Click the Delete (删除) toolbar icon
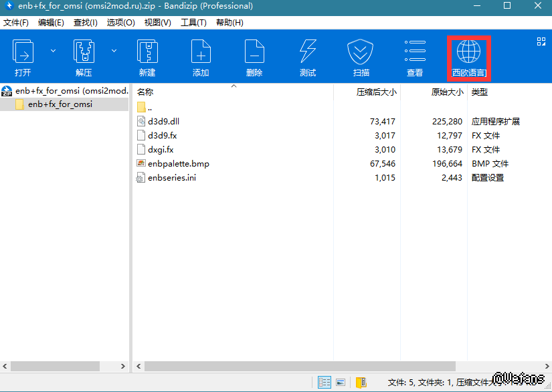The width and height of the screenshot is (552, 392). tap(254, 52)
